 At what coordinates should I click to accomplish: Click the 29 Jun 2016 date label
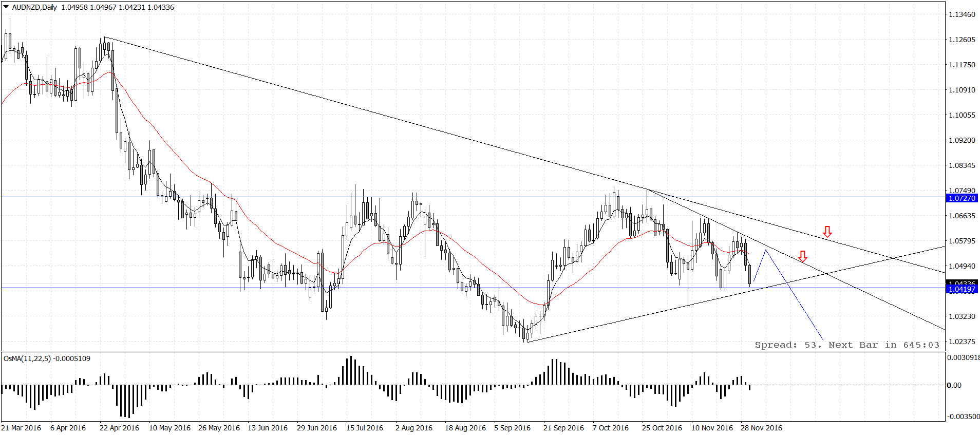click(317, 428)
